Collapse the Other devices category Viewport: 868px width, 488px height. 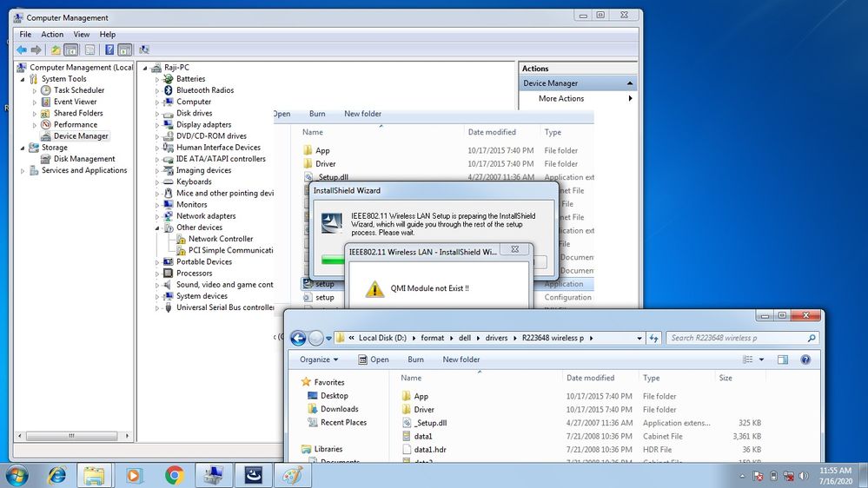click(158, 228)
